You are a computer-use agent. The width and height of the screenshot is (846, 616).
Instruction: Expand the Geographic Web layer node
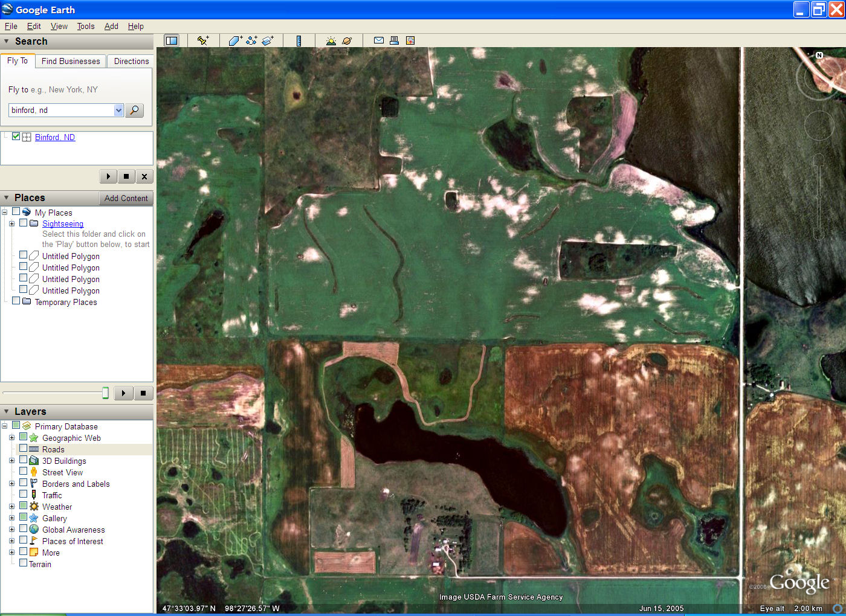coord(11,438)
